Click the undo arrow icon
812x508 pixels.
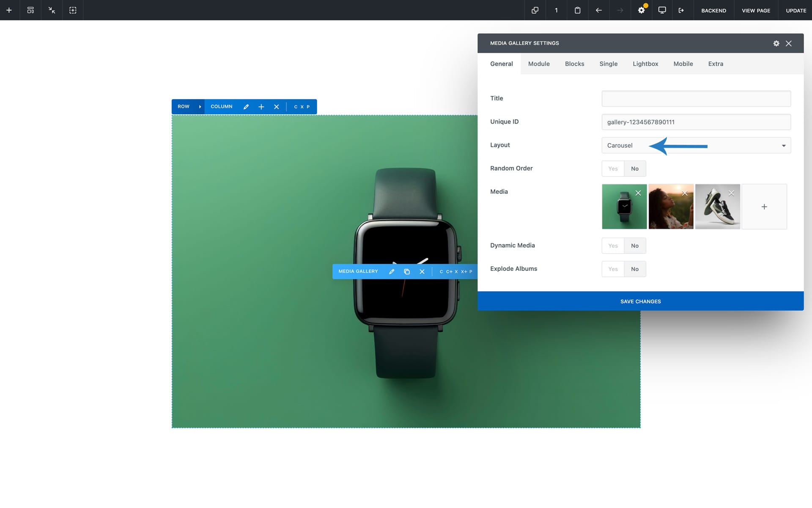coord(598,10)
